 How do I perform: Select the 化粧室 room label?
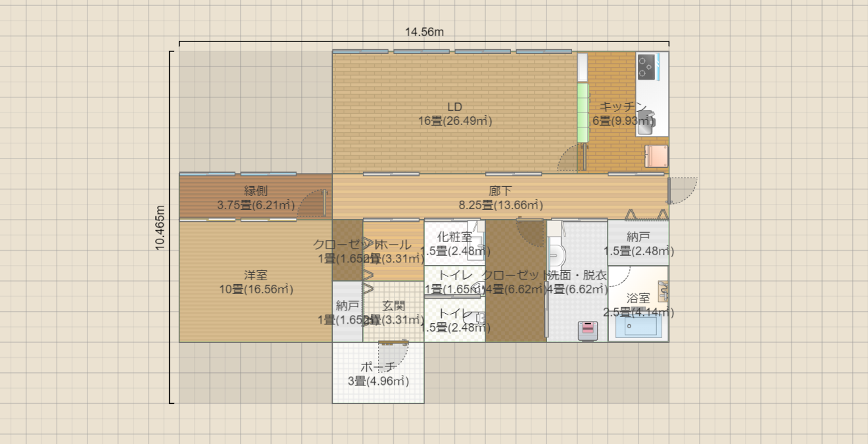(x=455, y=243)
